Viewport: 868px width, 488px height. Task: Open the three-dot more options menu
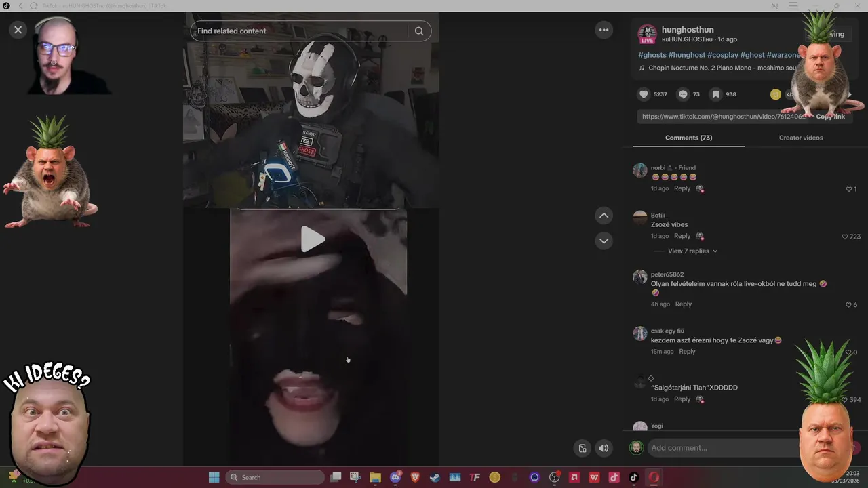604,30
